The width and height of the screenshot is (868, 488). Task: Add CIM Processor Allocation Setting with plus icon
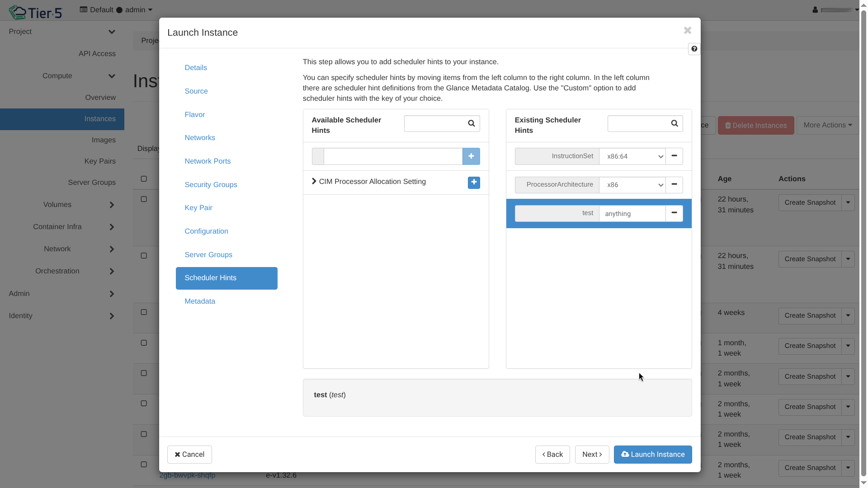pyautogui.click(x=473, y=182)
